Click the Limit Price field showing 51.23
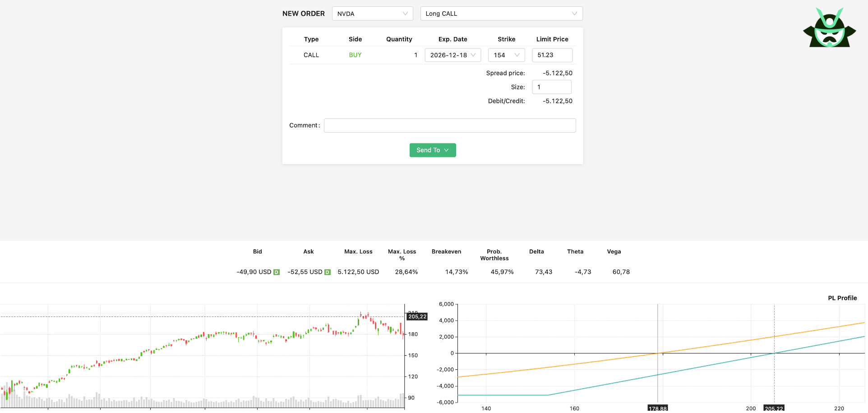 552,55
